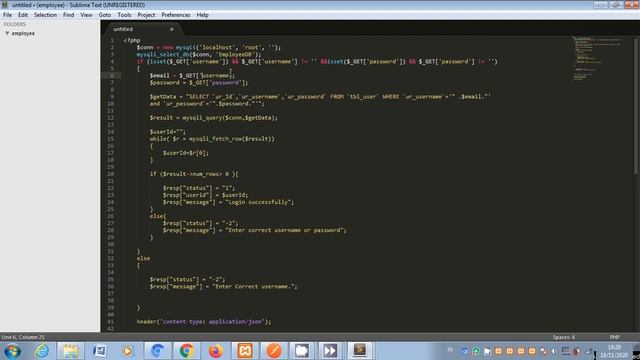Switch to the untitled tab
This screenshot has width=640, height=360.
[x=123, y=29]
